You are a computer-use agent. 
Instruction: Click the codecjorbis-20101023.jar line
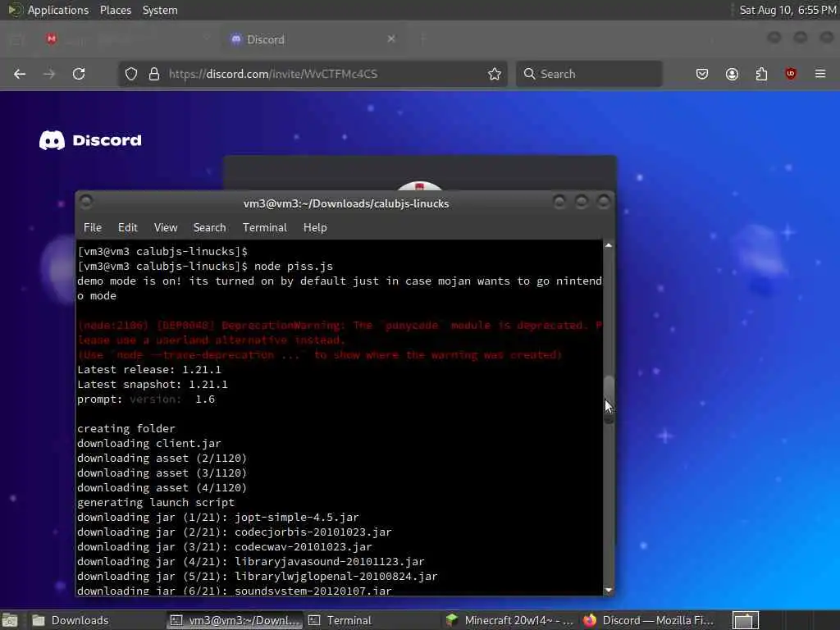click(x=234, y=532)
